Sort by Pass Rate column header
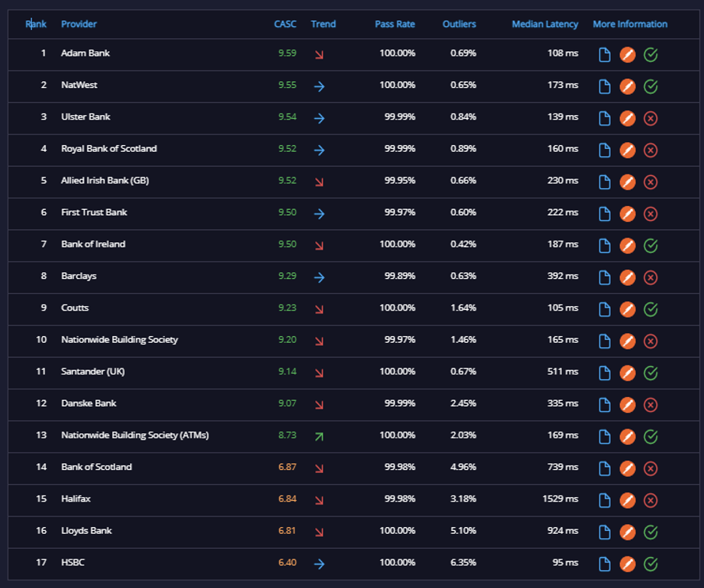 pos(395,24)
